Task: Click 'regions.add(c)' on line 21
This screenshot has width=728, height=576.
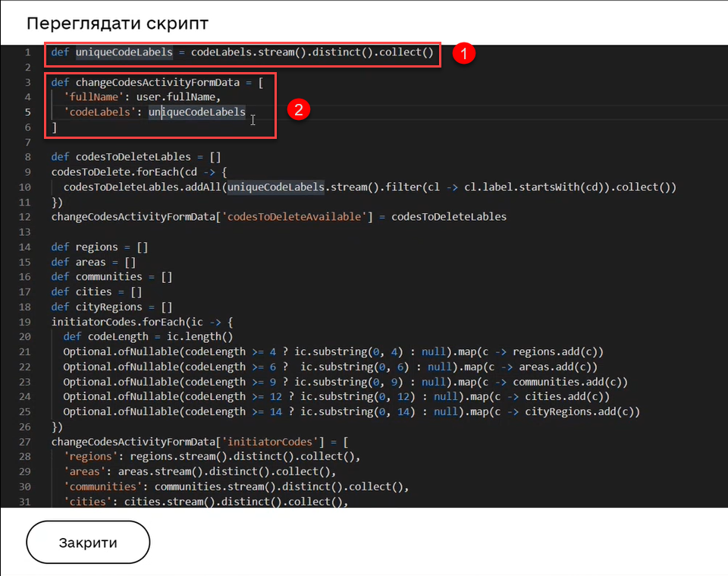Action: click(558, 351)
